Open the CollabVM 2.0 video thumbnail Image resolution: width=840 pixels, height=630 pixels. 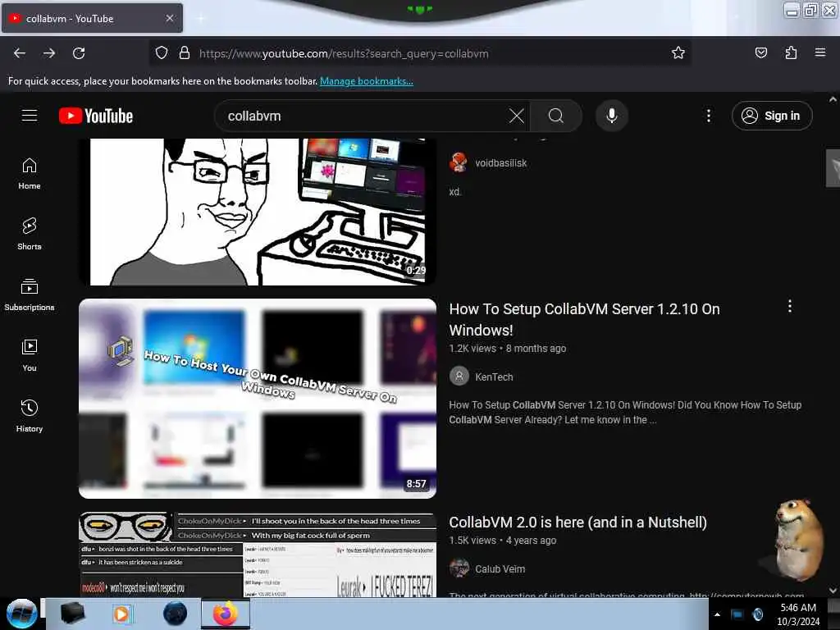258,555
